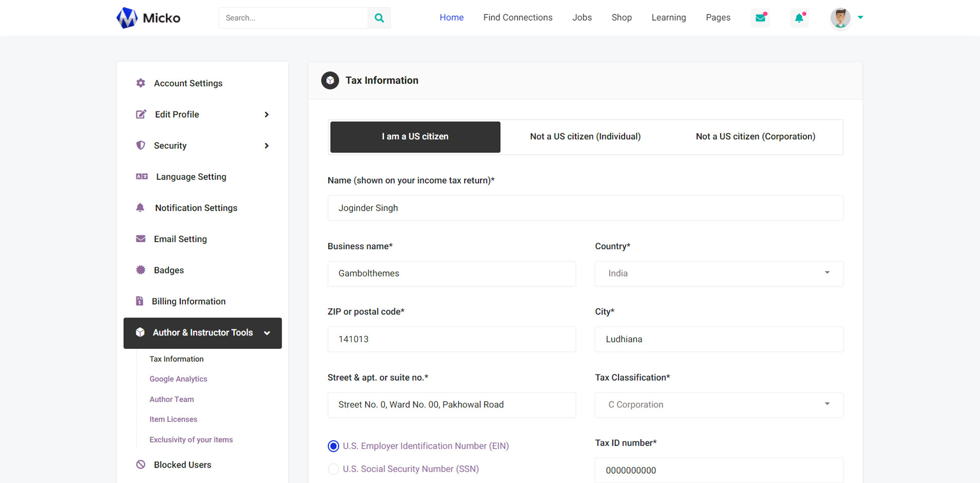Screen dimensions: 980x483
Task: Click the Micko logo icon
Action: pyautogui.click(x=127, y=18)
